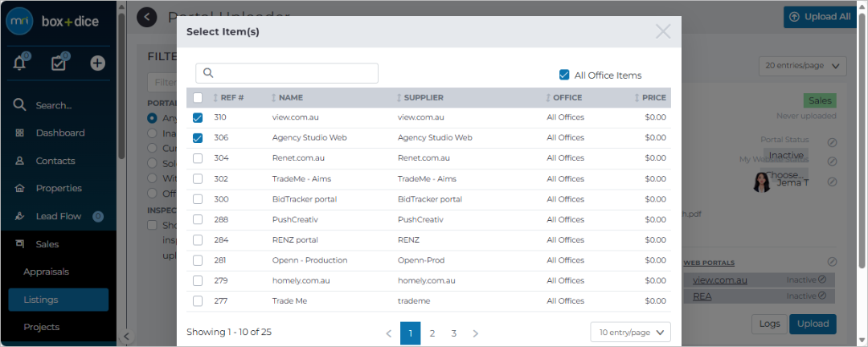
Task: Click the Sales green tag
Action: coord(820,100)
